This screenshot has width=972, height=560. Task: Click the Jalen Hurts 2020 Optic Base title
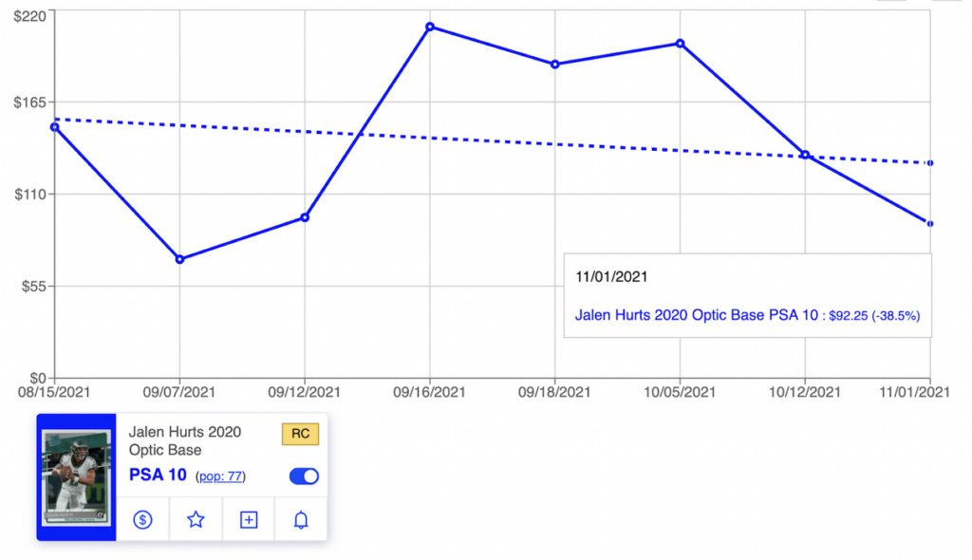pos(185,440)
